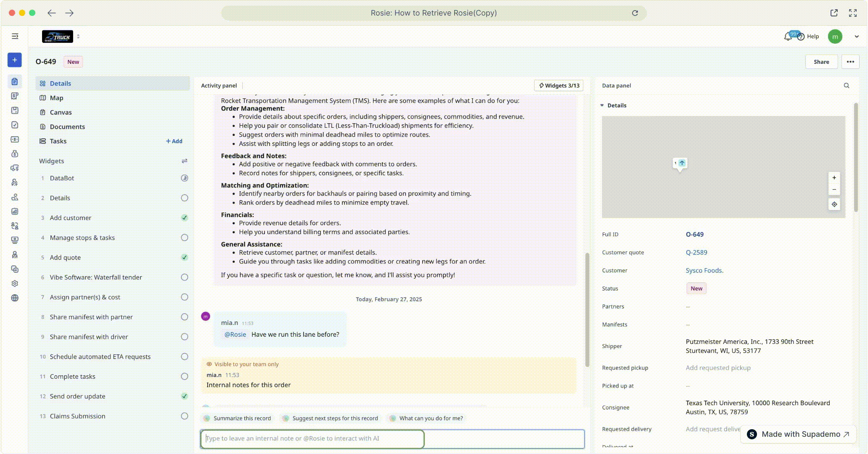The width and height of the screenshot is (868, 454).
Task: Open the user account chevron dropdown
Action: click(x=856, y=37)
